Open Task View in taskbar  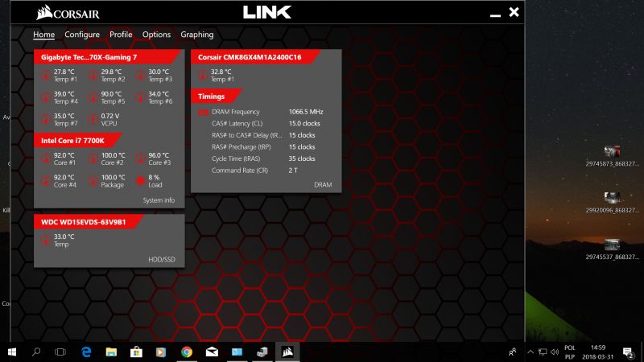tap(60, 352)
